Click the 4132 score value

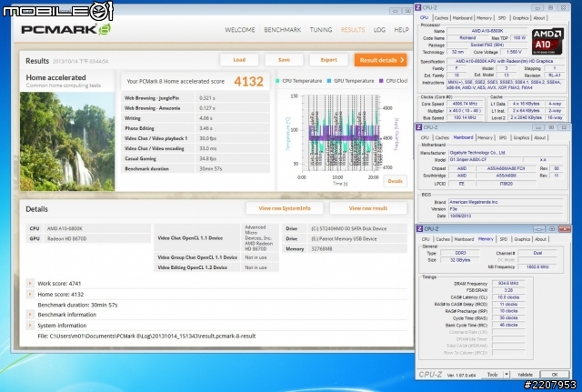(248, 81)
